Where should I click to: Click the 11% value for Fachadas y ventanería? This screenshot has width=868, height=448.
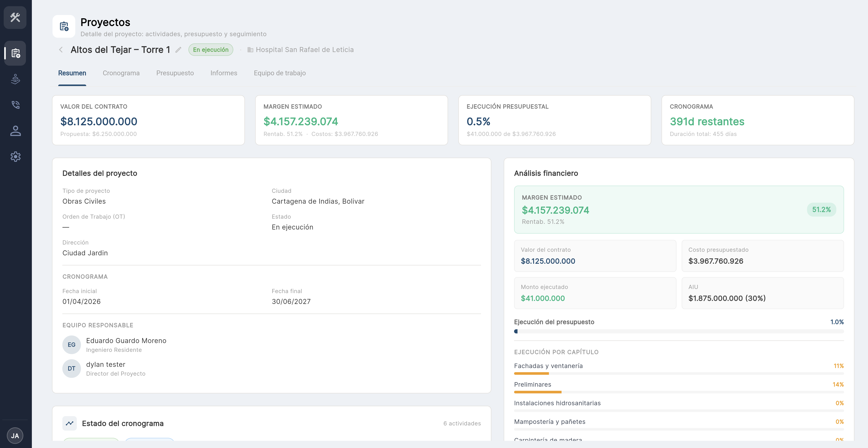coord(839,366)
